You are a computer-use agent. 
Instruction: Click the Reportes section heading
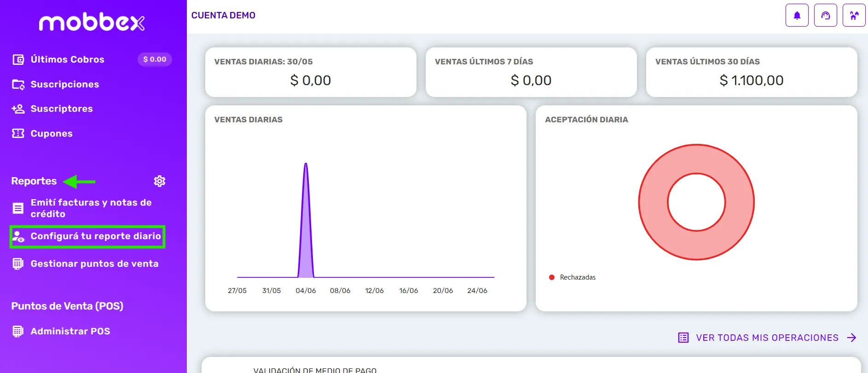tap(34, 181)
